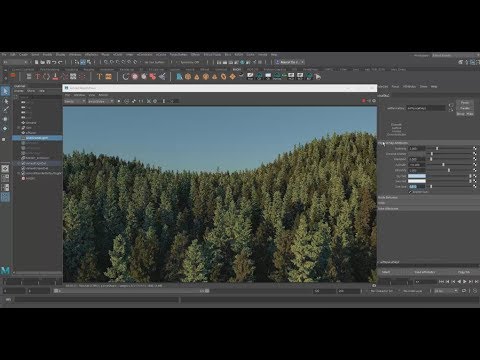Click the orange diamond icon on Arnold shelf
The width and height of the screenshot is (480, 360).
point(232,77)
